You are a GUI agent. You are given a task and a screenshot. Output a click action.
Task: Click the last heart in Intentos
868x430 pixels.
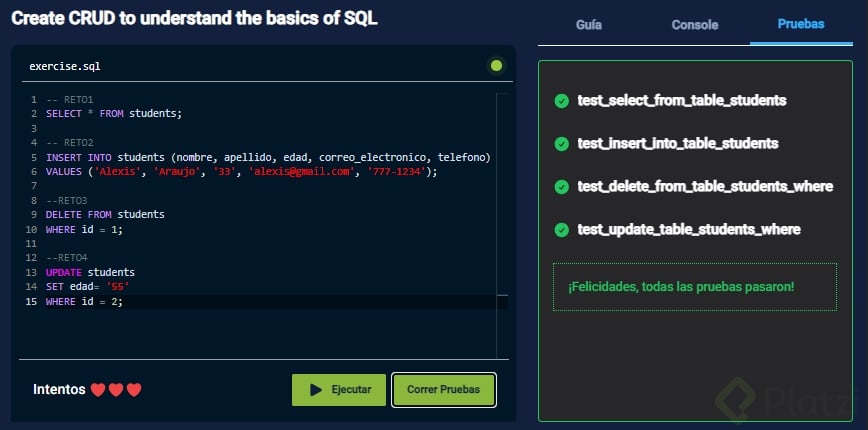(134, 390)
